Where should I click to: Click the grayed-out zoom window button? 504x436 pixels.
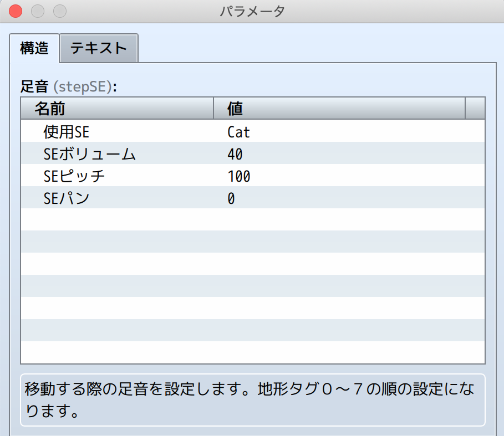59,11
